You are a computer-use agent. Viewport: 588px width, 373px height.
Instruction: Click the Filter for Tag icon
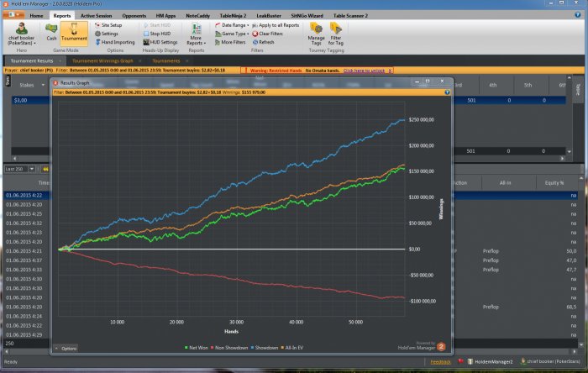click(x=337, y=33)
